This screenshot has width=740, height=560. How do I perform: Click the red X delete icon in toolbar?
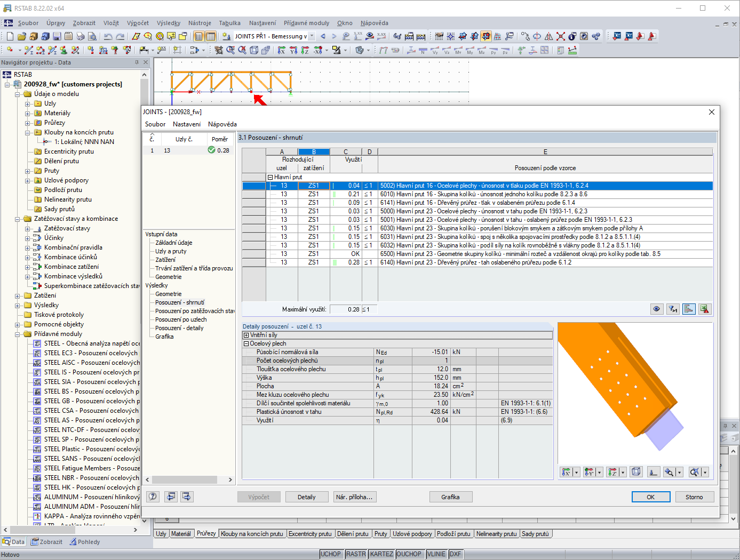point(561,36)
